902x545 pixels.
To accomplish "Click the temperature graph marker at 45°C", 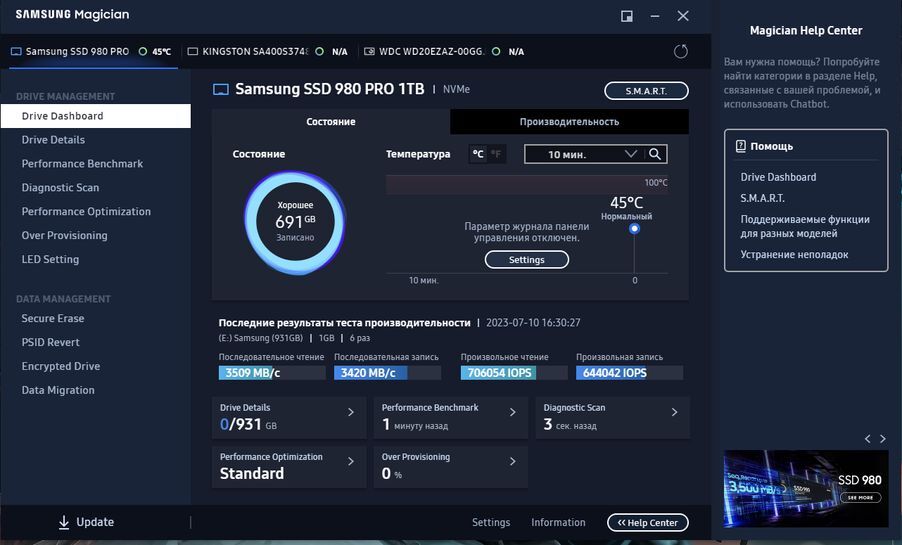I will pos(634,229).
